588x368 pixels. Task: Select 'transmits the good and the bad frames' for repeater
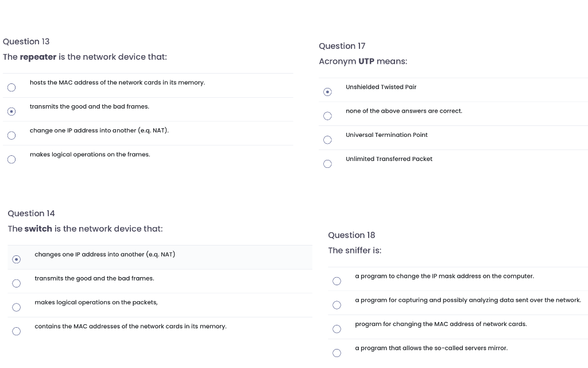[x=11, y=112]
